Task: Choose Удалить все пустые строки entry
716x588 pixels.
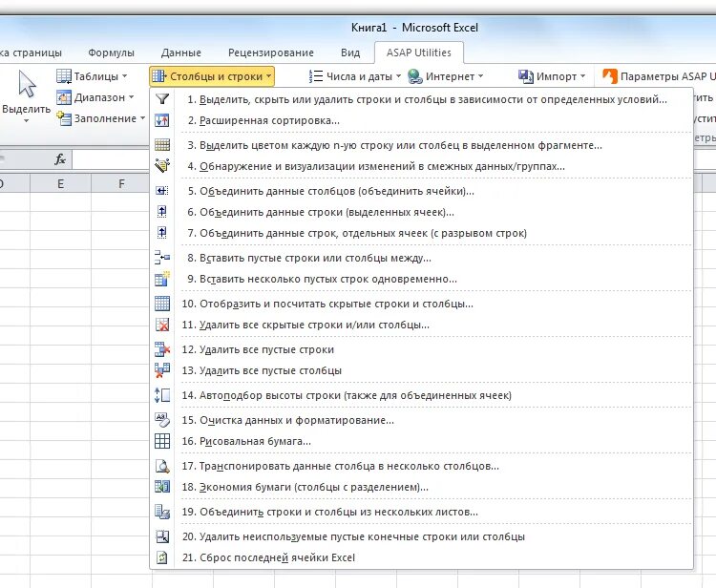Action: [x=422, y=349]
